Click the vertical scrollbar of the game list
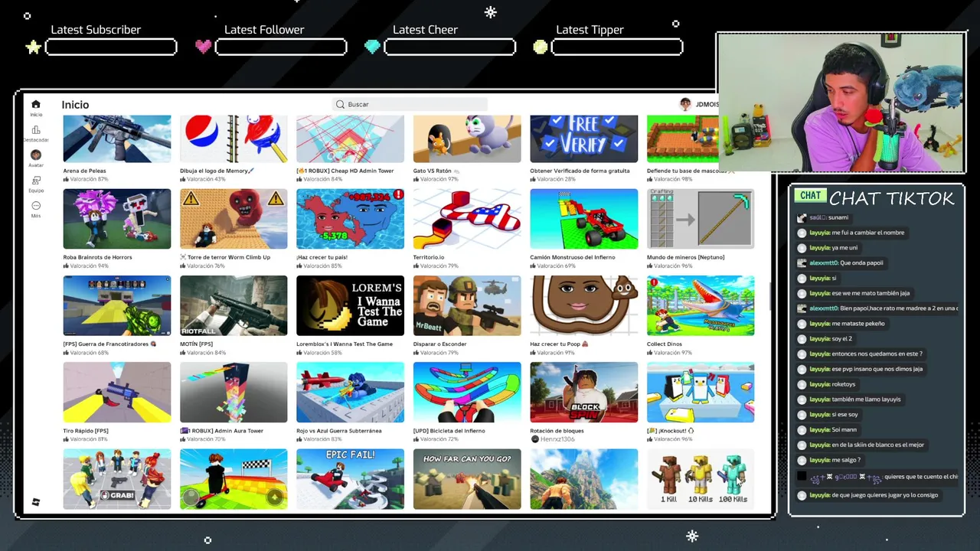Screen dimensions: 980x551 [771, 298]
